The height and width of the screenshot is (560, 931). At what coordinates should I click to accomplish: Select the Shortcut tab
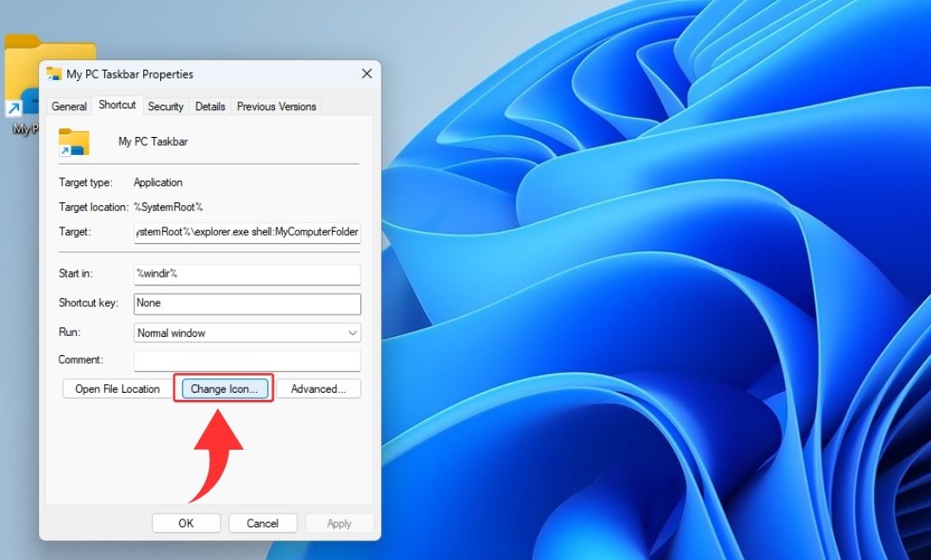[117, 105]
